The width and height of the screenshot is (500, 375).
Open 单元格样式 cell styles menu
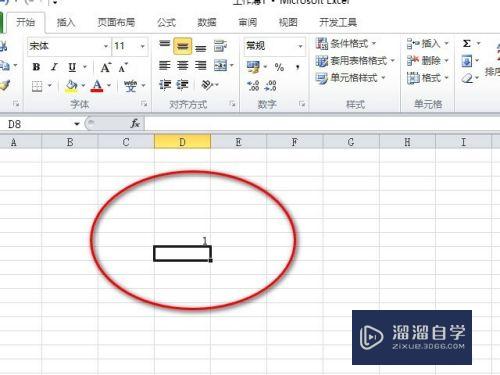point(350,78)
